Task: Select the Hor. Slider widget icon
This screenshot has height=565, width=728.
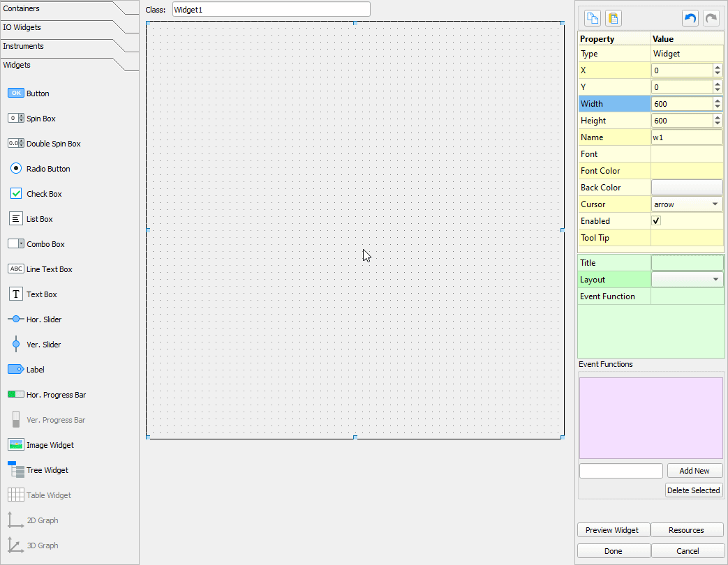Action: tap(16, 319)
